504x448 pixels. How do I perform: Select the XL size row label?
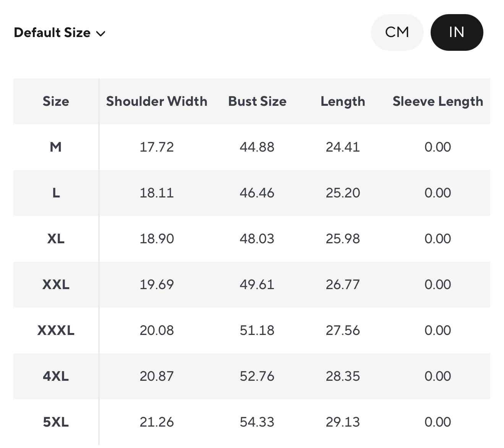pyautogui.click(x=56, y=239)
